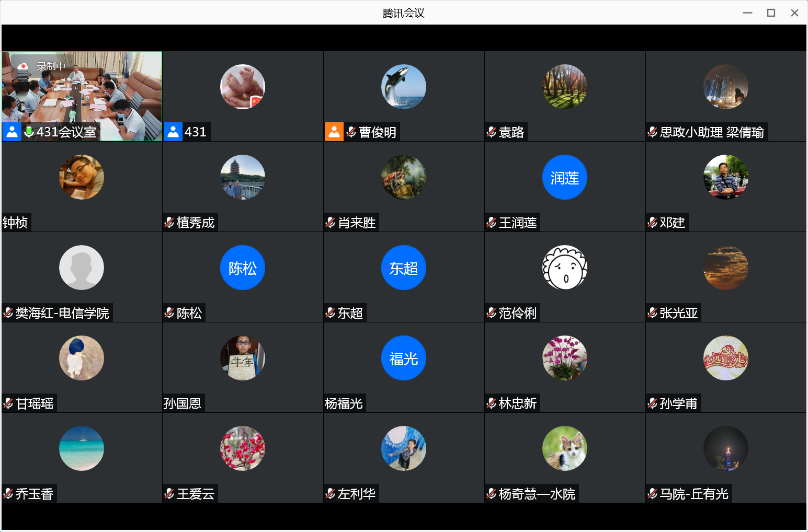808x532 pixels.
Task: Click the green microphone icon for 431会议室
Action: coord(29,132)
